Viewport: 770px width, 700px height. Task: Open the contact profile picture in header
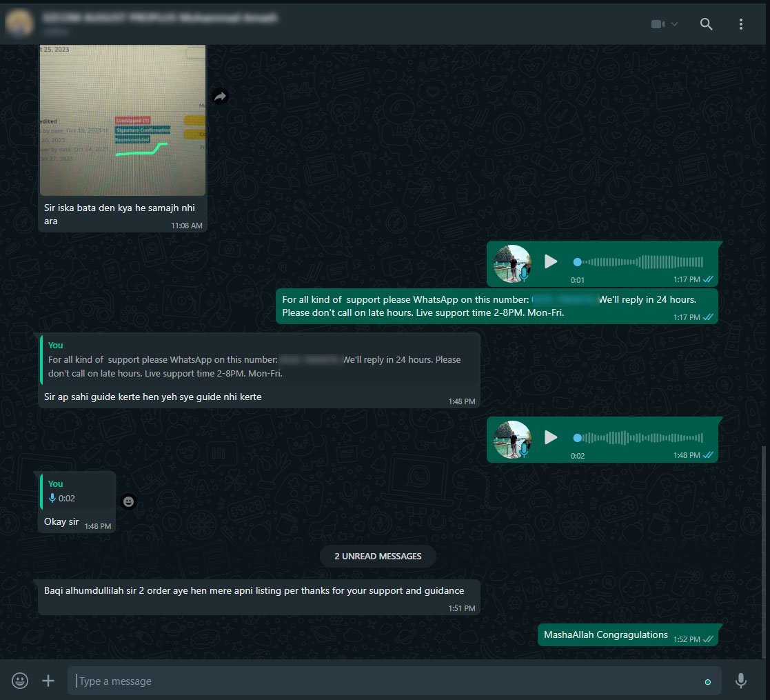click(x=19, y=23)
